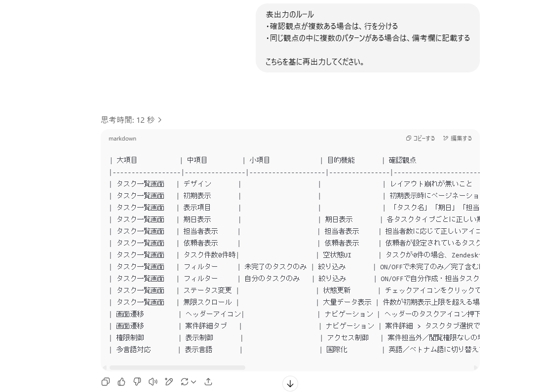Click the horizontal scrollbar of the code block

tap(177, 367)
